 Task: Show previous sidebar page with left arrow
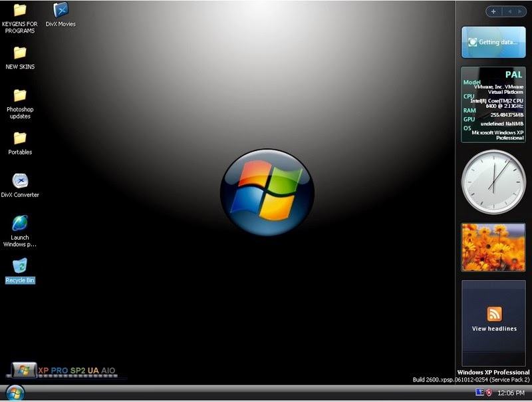(510, 11)
